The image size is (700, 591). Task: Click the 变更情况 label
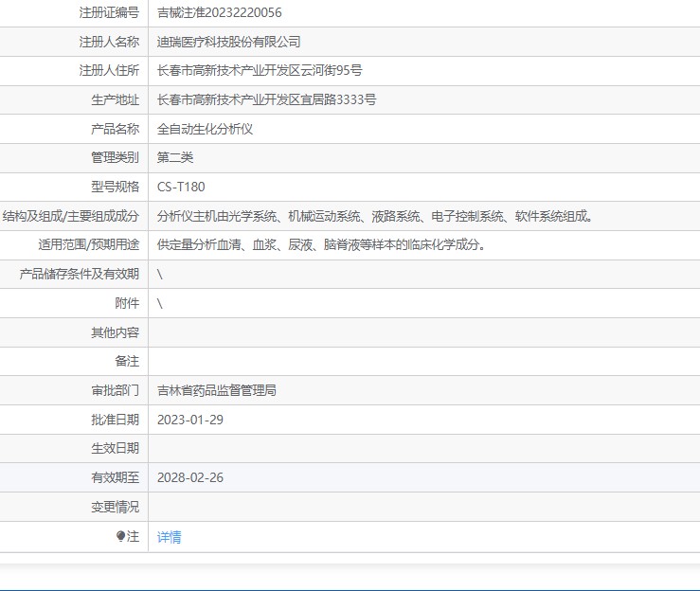pyautogui.click(x=116, y=507)
